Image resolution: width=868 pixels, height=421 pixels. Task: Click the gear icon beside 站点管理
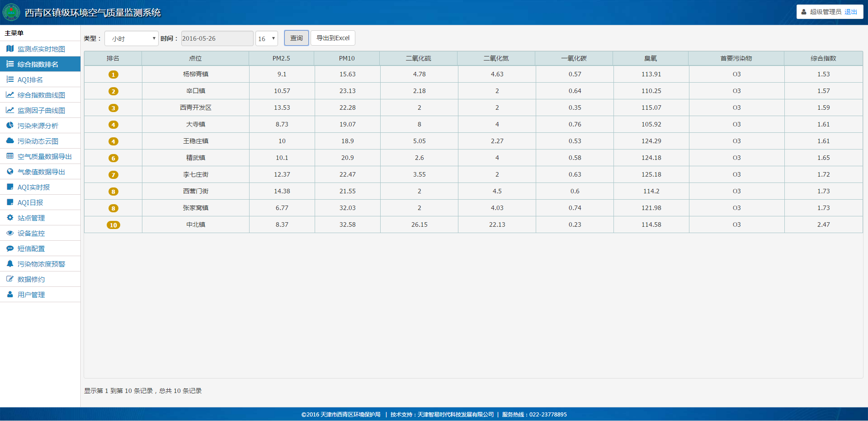tap(10, 218)
